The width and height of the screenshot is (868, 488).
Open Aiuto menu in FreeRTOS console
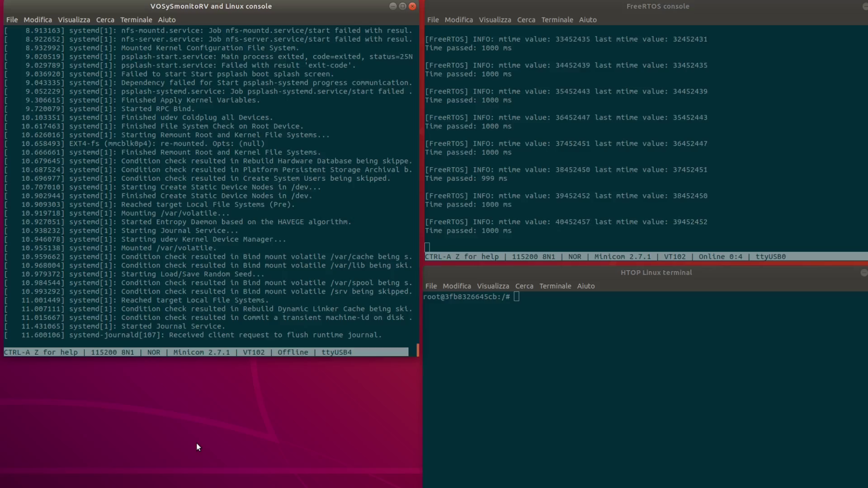click(588, 20)
